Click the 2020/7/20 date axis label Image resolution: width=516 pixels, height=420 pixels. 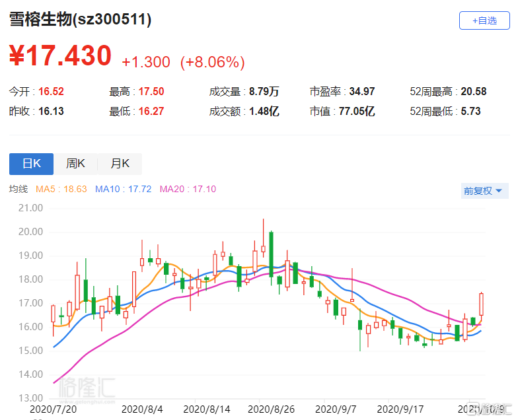(53, 409)
